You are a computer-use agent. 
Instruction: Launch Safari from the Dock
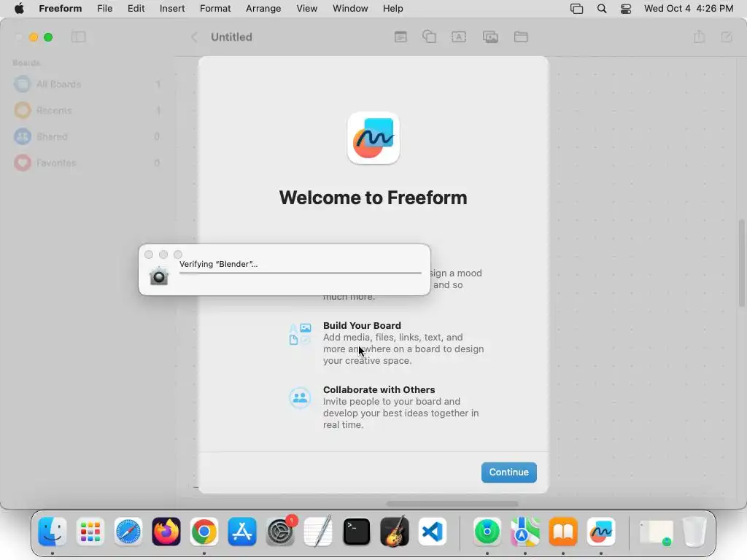coord(128,532)
